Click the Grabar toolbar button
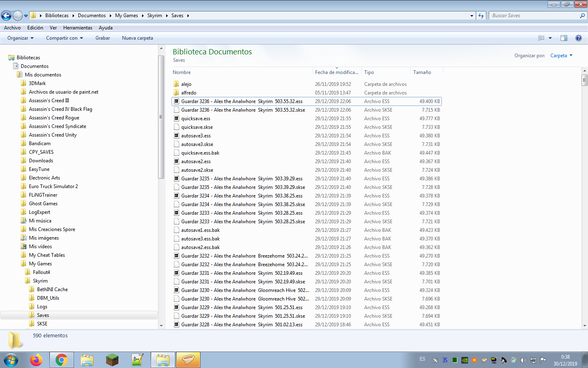This screenshot has width=588, height=368. coord(102,38)
